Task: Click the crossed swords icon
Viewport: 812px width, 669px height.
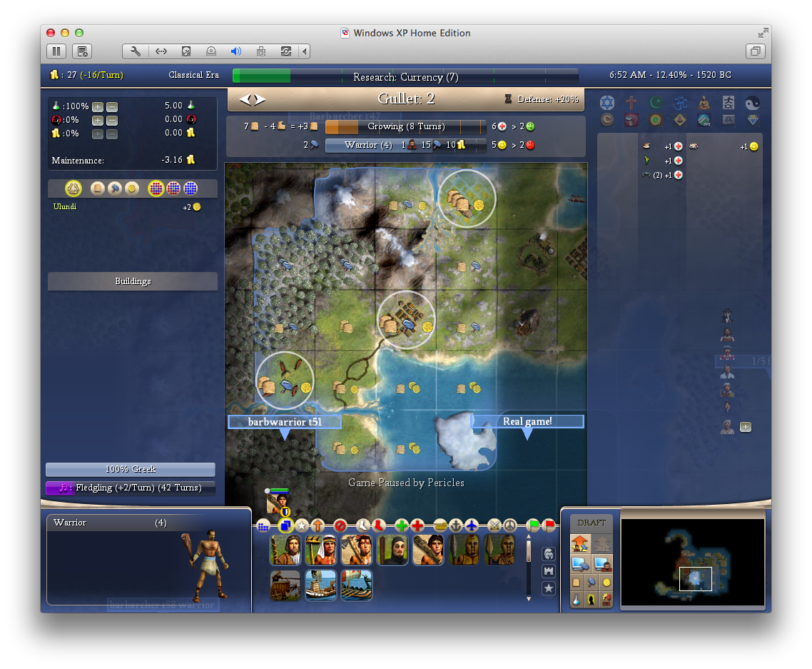Action: click(494, 526)
